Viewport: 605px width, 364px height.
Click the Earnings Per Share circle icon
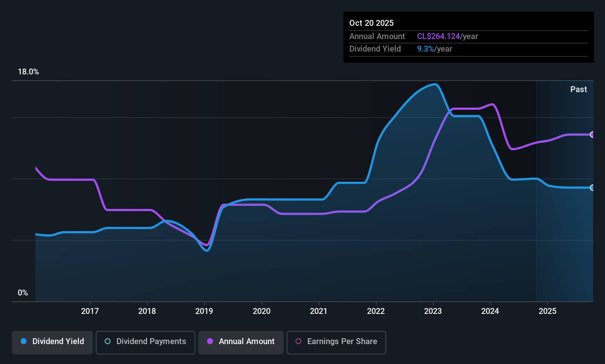pos(298,341)
